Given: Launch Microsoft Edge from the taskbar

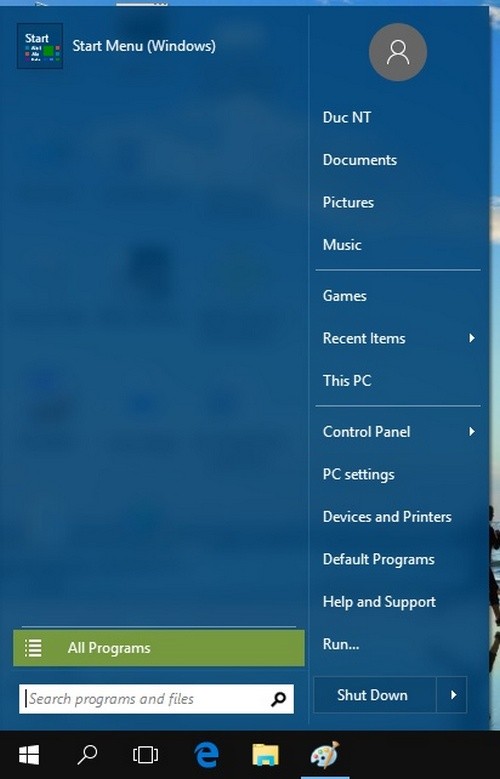Looking at the screenshot, I should pyautogui.click(x=206, y=755).
